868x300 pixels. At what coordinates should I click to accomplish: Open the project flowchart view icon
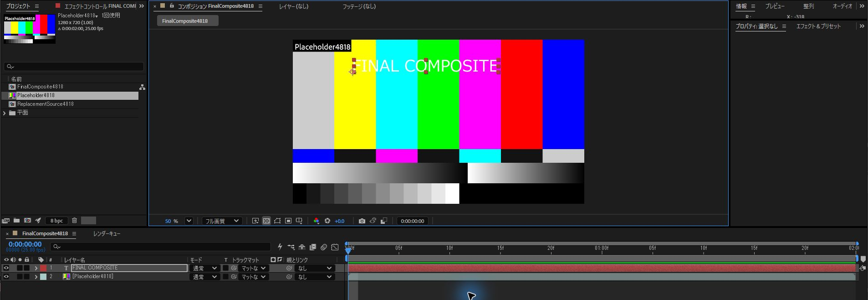click(x=142, y=87)
